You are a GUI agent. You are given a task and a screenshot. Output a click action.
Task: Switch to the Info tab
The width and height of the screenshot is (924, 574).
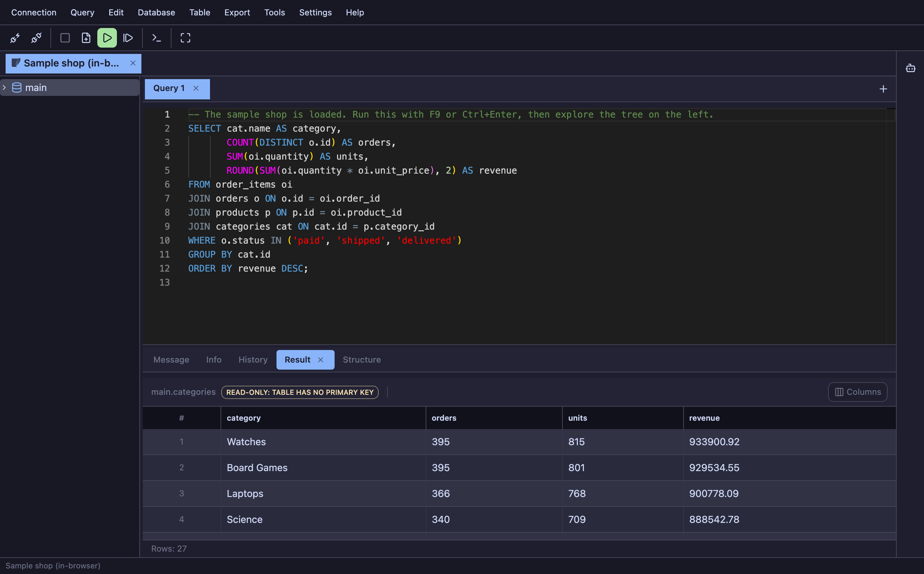click(214, 359)
